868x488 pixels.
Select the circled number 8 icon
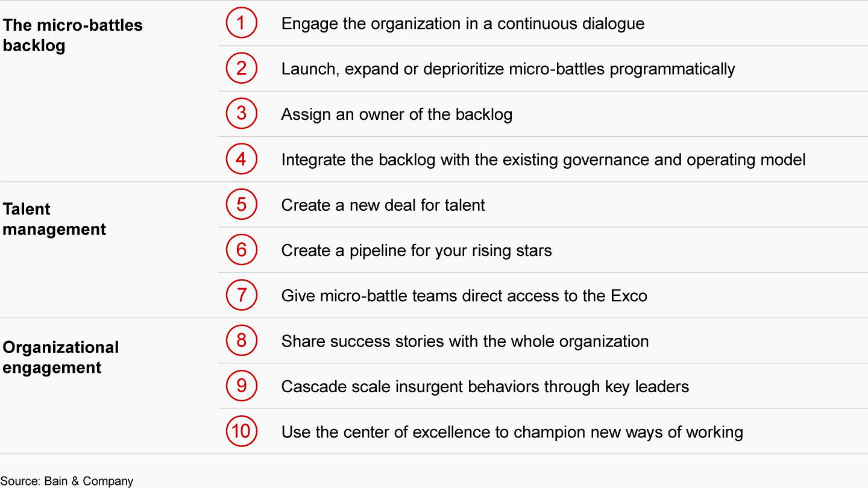click(x=242, y=341)
